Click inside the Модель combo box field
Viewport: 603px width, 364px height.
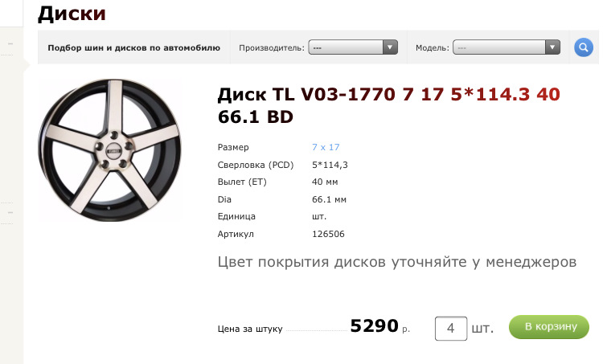506,47
